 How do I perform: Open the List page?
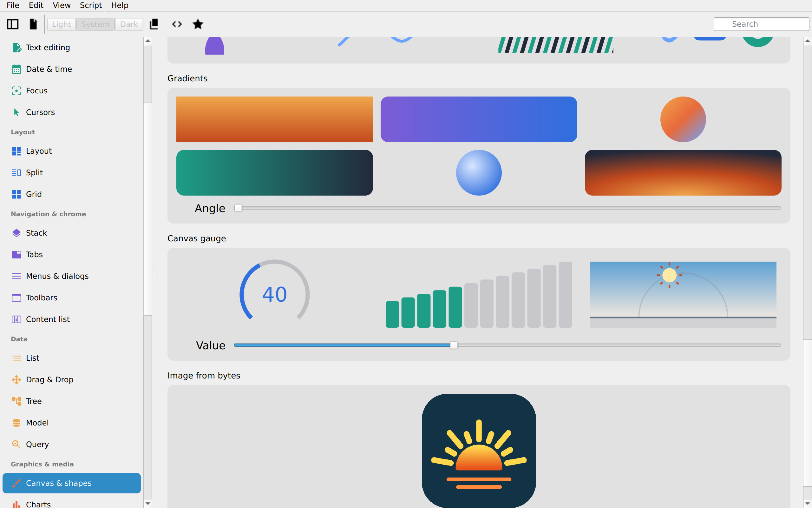pyautogui.click(x=71, y=358)
